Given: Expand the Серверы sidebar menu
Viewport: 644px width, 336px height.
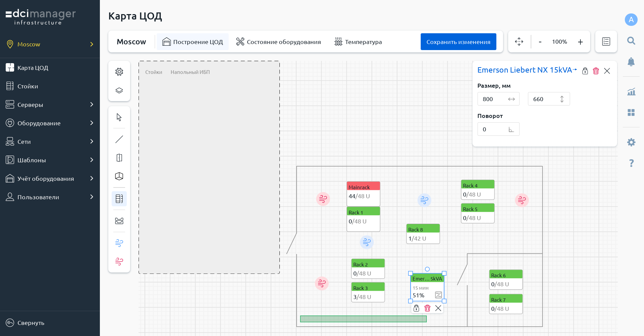Looking at the screenshot, I should pyautogui.click(x=50, y=105).
